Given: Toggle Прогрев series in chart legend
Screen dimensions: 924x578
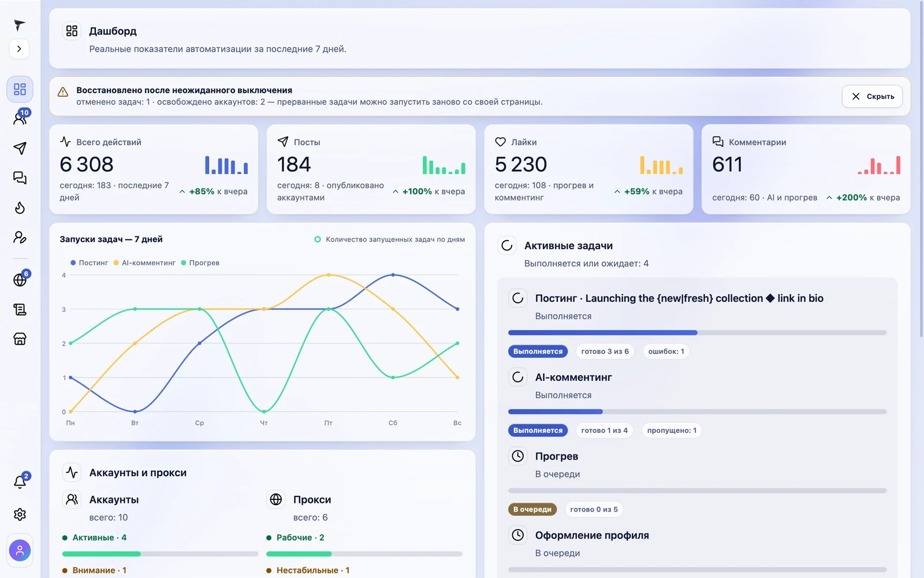Looking at the screenshot, I should pos(200,263).
